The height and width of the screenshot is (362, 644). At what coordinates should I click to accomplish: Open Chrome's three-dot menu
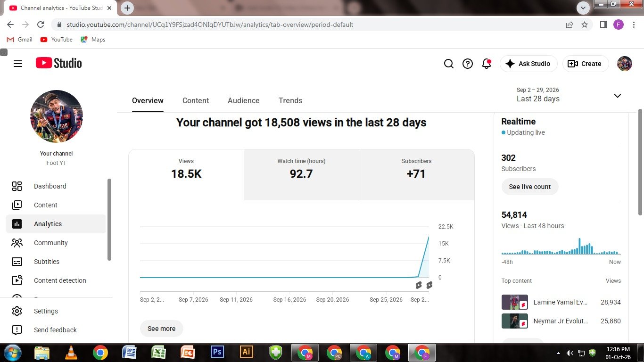click(x=634, y=25)
